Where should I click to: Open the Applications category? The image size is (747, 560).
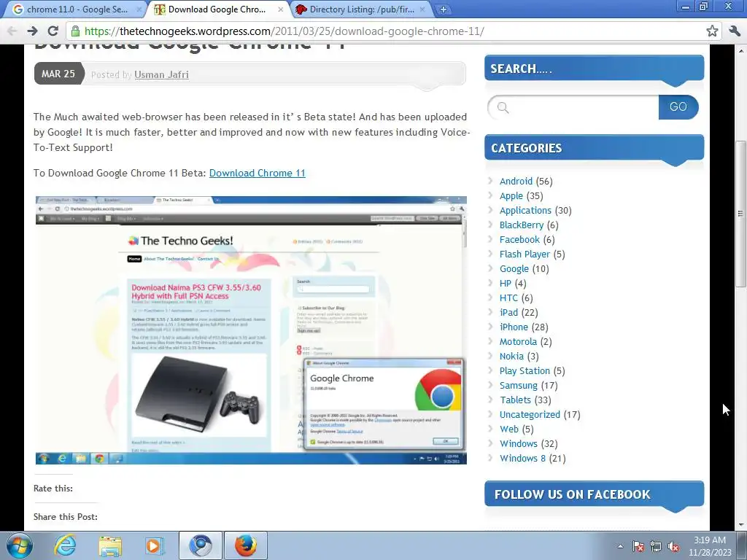coord(525,211)
